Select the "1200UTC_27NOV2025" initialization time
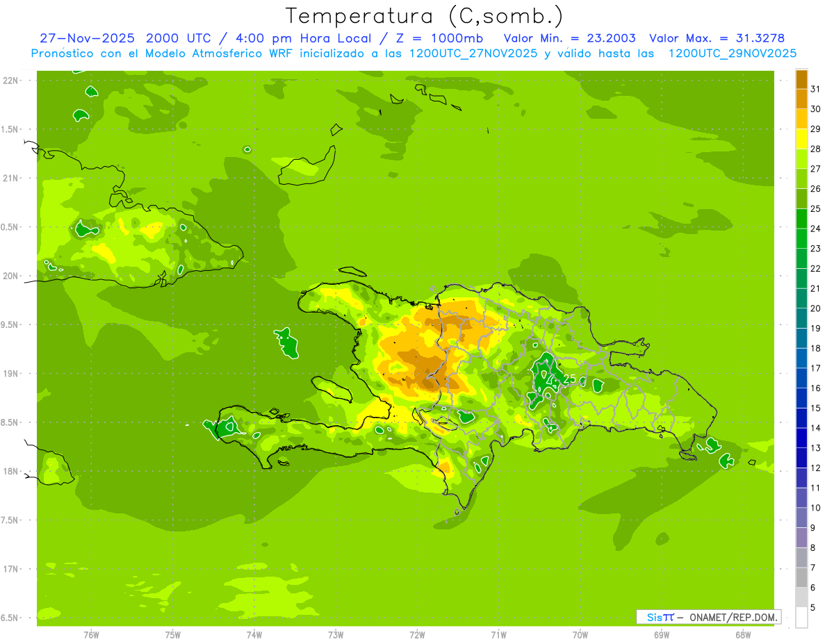The width and height of the screenshot is (834, 644). tap(473, 53)
